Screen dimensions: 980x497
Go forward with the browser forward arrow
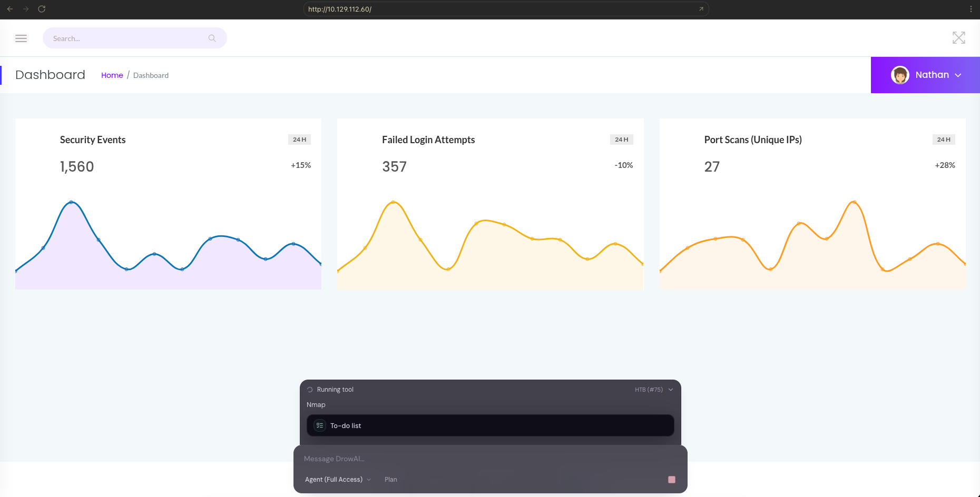coord(26,9)
